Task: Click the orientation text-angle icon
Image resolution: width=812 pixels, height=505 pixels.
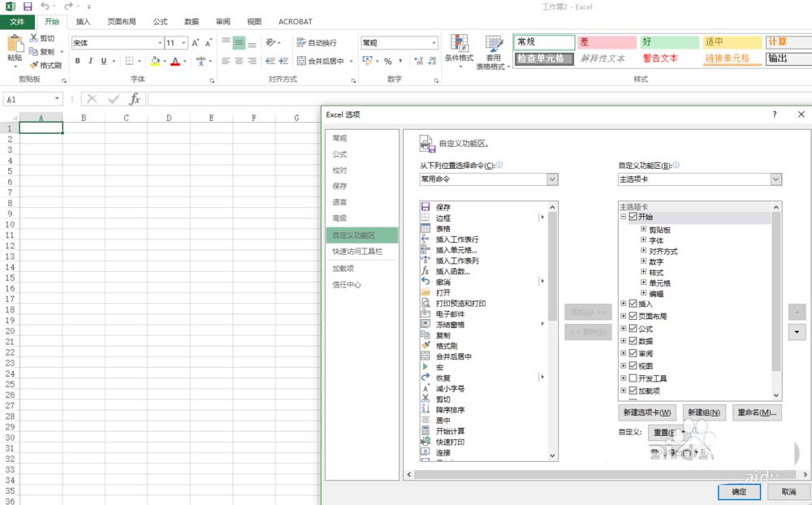Action: [270, 43]
